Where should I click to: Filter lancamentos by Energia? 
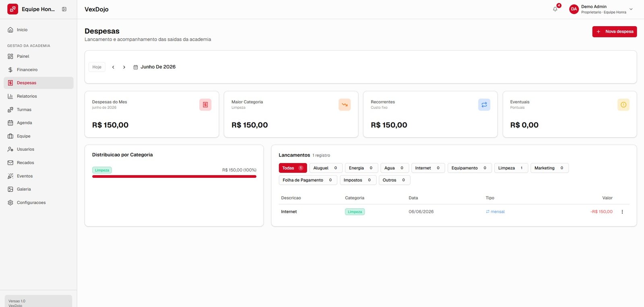pyautogui.click(x=361, y=168)
